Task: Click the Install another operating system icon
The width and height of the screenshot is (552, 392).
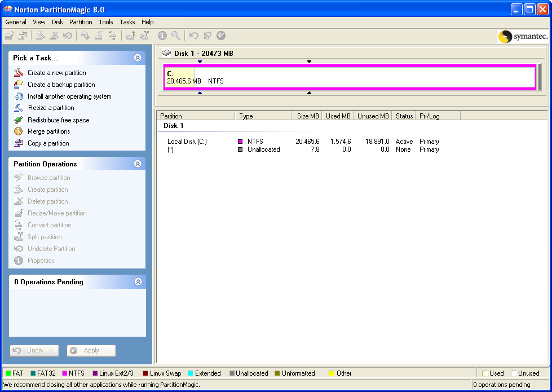Action: tap(19, 96)
